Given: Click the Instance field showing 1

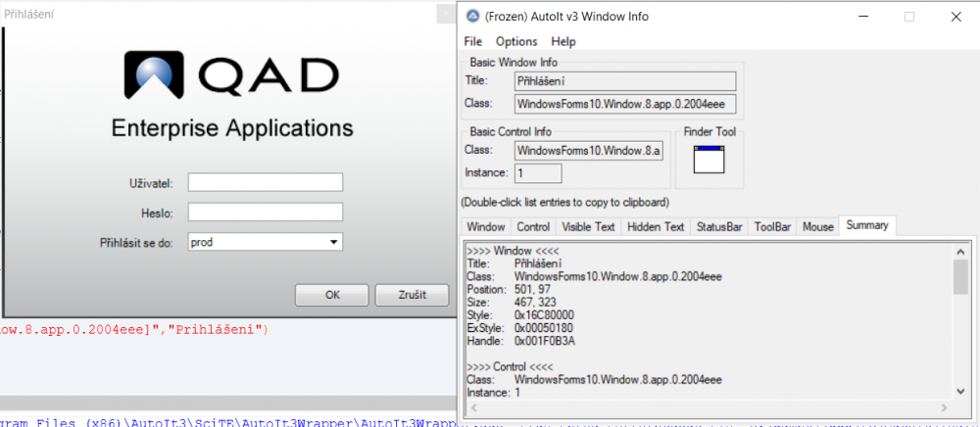Looking at the screenshot, I should (x=538, y=173).
